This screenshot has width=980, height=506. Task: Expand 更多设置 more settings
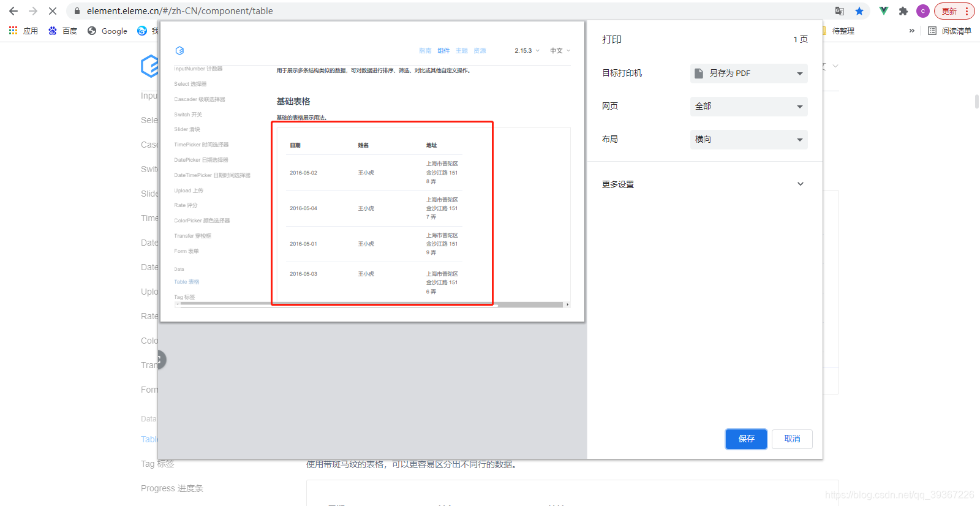[x=703, y=184]
